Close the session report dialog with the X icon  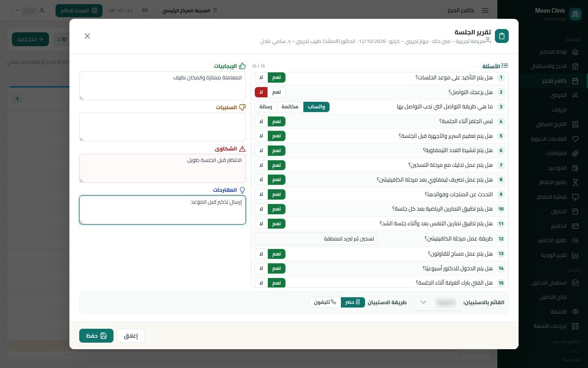tap(87, 36)
